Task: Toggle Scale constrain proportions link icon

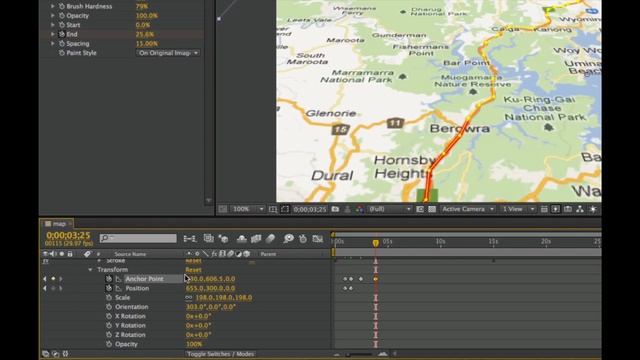Action: coord(189,298)
